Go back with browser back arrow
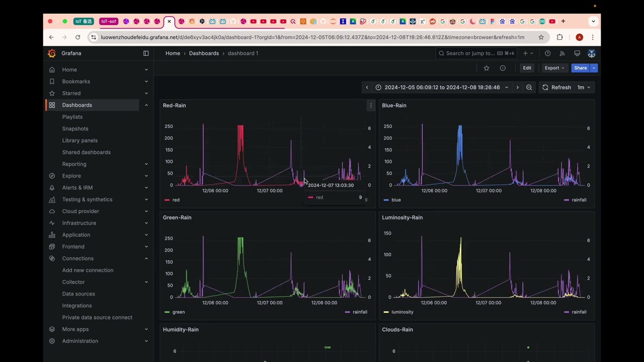The width and height of the screenshot is (644, 362). tap(51, 37)
